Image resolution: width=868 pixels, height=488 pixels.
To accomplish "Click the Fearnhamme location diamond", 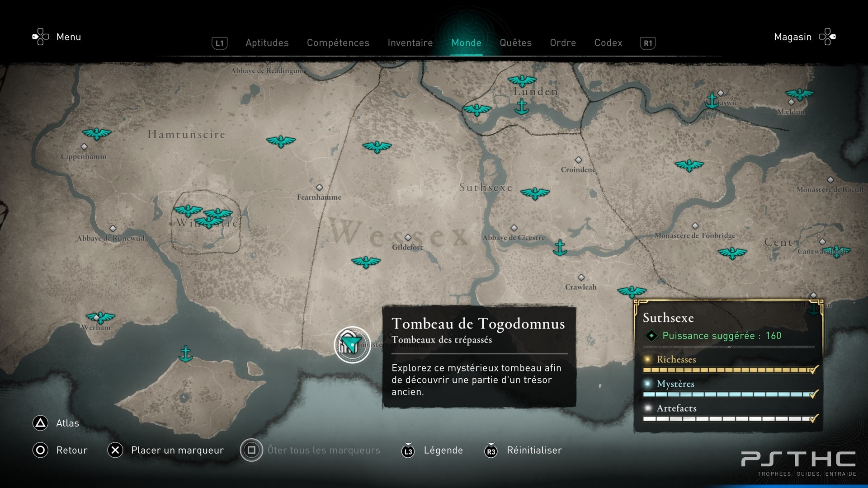I will tap(319, 188).
